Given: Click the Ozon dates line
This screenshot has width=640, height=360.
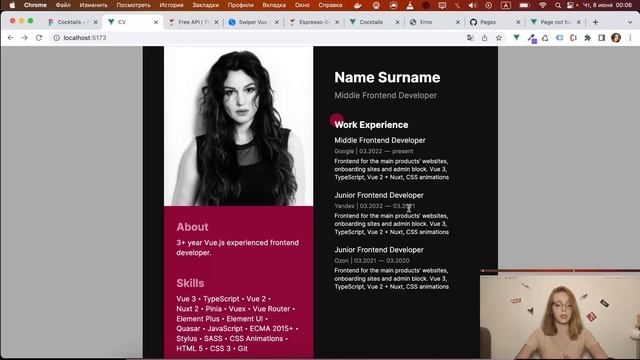Looking at the screenshot, I should pos(372,260).
